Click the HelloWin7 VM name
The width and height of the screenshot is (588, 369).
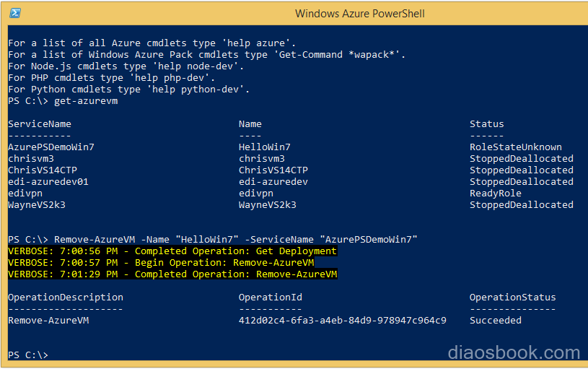click(265, 147)
